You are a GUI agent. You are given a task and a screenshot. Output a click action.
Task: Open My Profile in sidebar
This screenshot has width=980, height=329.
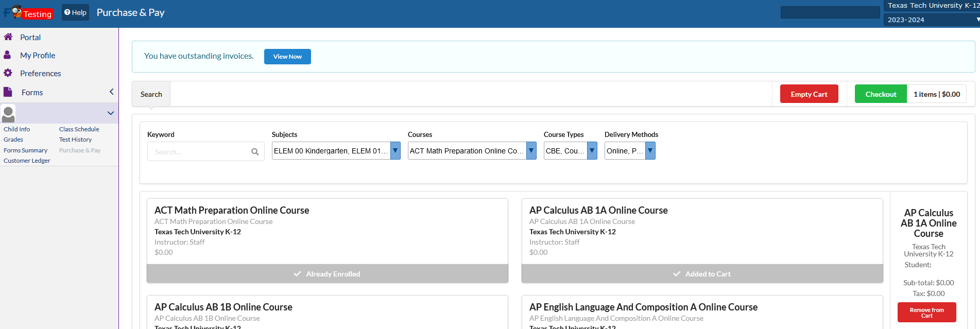click(38, 55)
